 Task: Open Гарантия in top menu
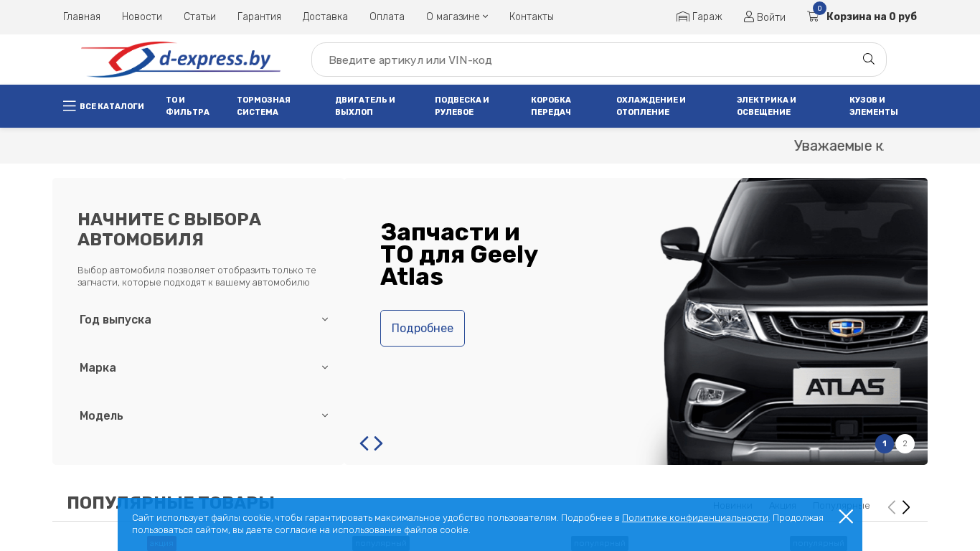(x=259, y=17)
